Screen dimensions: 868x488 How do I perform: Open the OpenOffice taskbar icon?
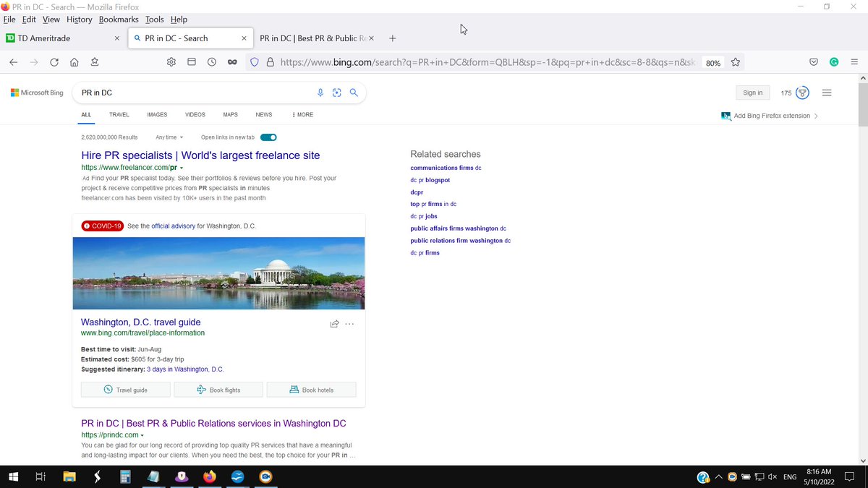coord(237,477)
